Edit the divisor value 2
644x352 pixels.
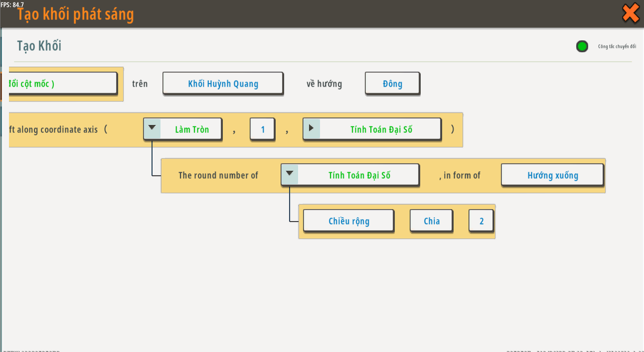point(481,221)
